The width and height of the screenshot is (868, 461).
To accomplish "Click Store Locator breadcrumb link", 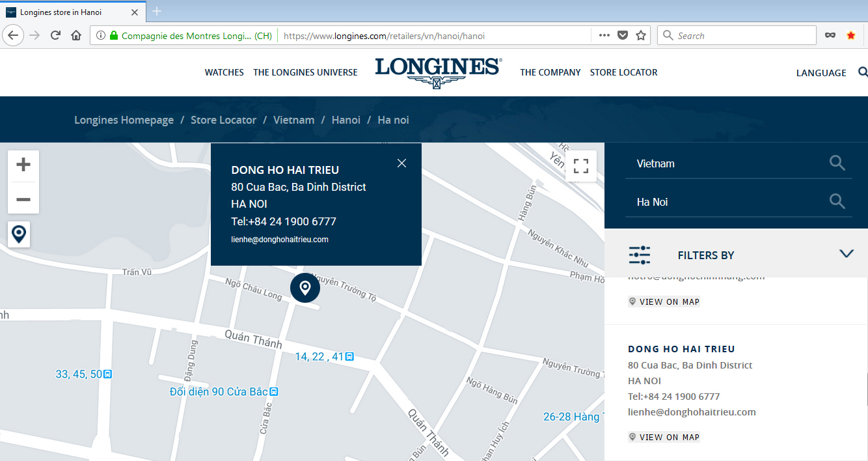I will (223, 120).
